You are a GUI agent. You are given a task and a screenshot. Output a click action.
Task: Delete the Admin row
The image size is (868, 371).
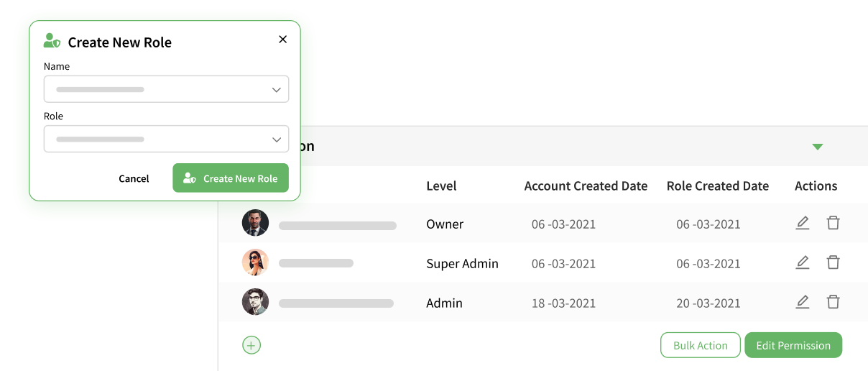click(x=833, y=302)
